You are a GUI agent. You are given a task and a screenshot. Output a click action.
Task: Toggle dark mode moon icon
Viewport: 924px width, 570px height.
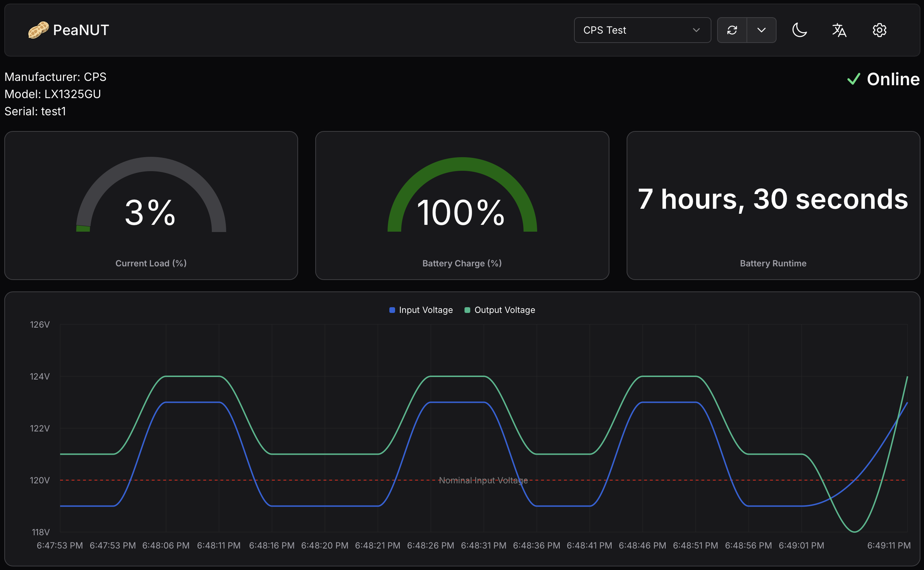click(x=799, y=30)
